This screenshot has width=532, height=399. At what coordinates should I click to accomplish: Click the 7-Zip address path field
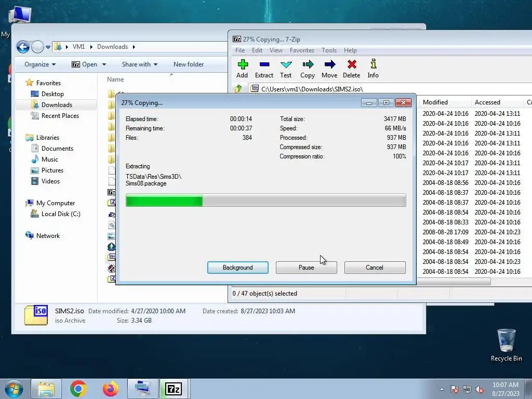coord(390,89)
